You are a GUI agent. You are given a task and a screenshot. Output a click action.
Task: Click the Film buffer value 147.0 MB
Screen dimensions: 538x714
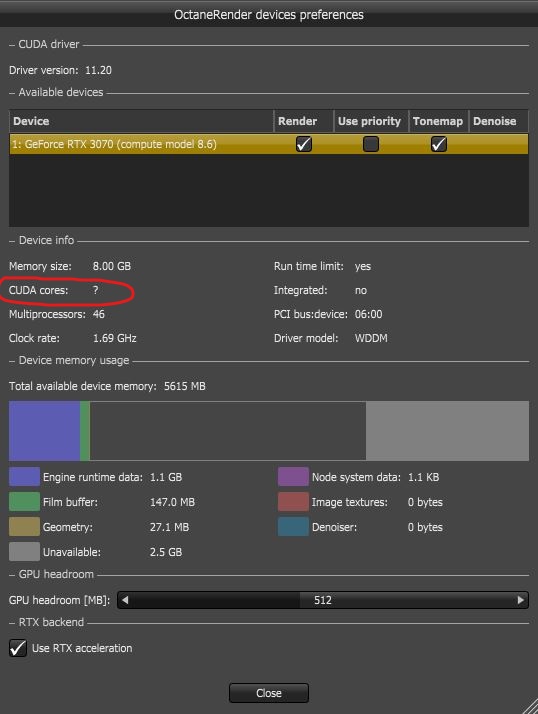172,502
